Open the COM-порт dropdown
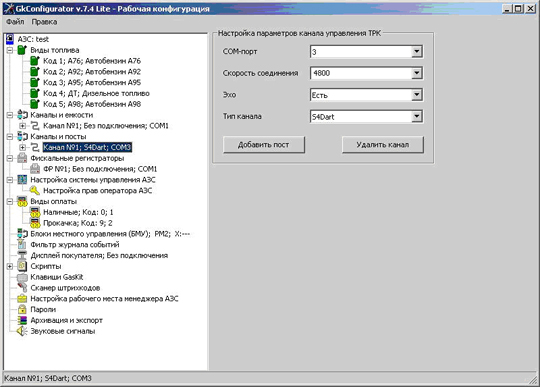 417,52
